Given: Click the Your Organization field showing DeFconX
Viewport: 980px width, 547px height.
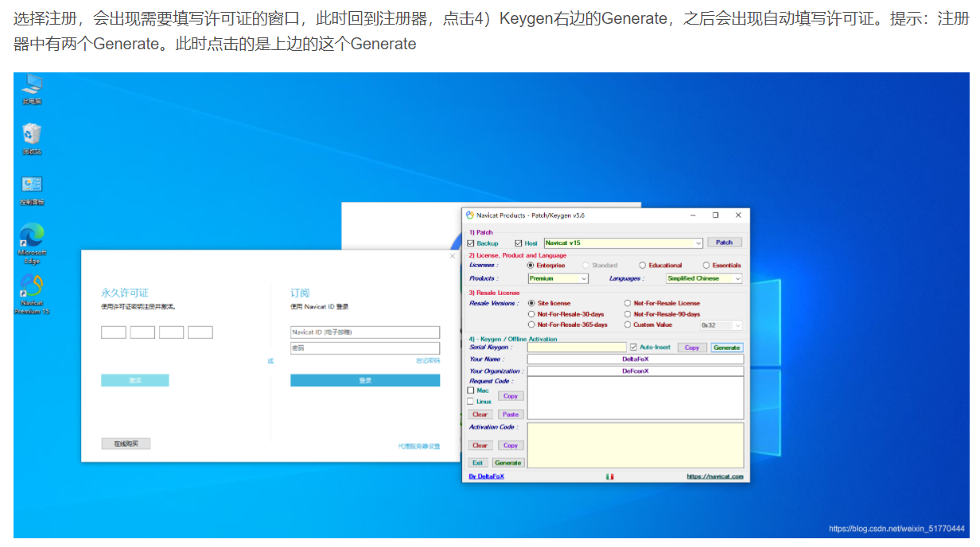Looking at the screenshot, I should point(636,370).
